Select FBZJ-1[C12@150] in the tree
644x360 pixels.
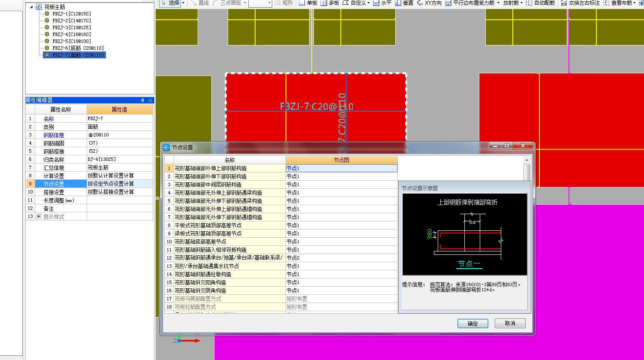pos(72,14)
